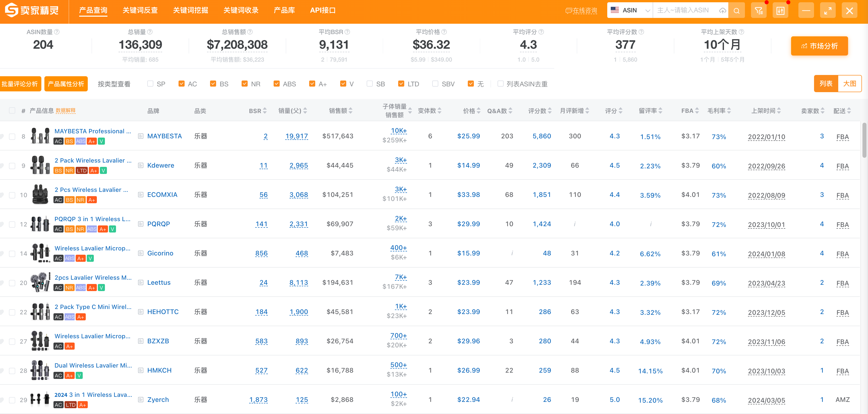Enable the SBV type checkbox
The height and width of the screenshot is (414, 868).
435,84
